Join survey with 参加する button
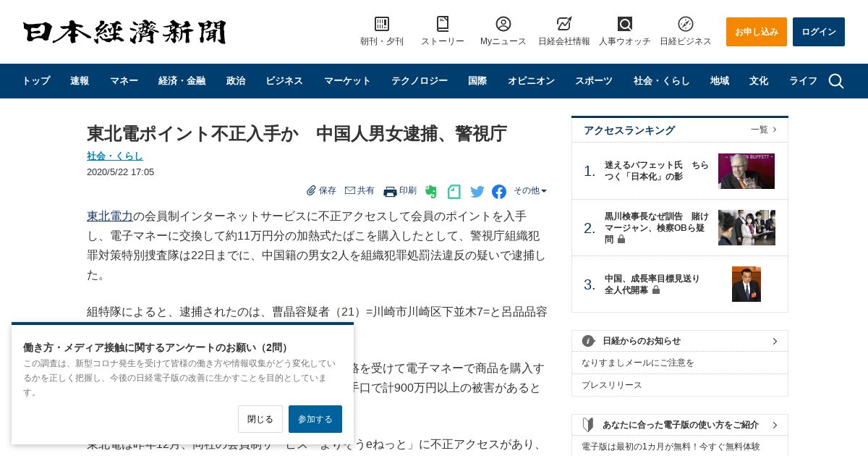This screenshot has height=456, width=868. (x=315, y=419)
